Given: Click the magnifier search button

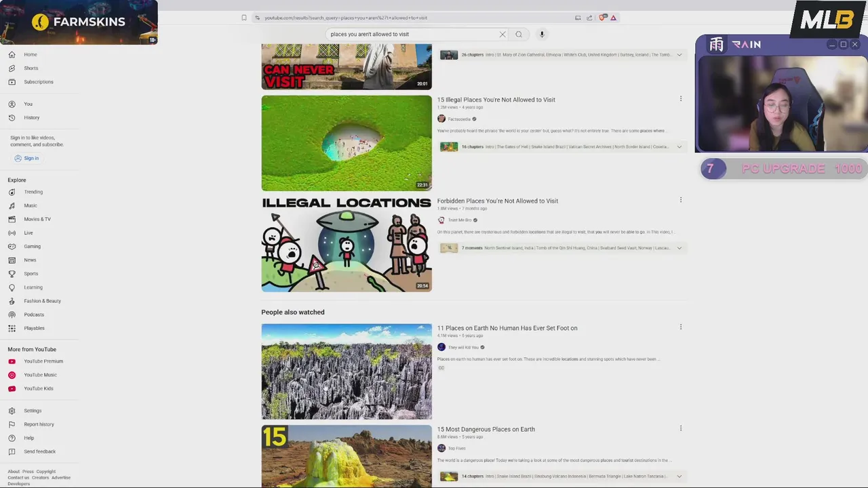Looking at the screenshot, I should (x=519, y=34).
